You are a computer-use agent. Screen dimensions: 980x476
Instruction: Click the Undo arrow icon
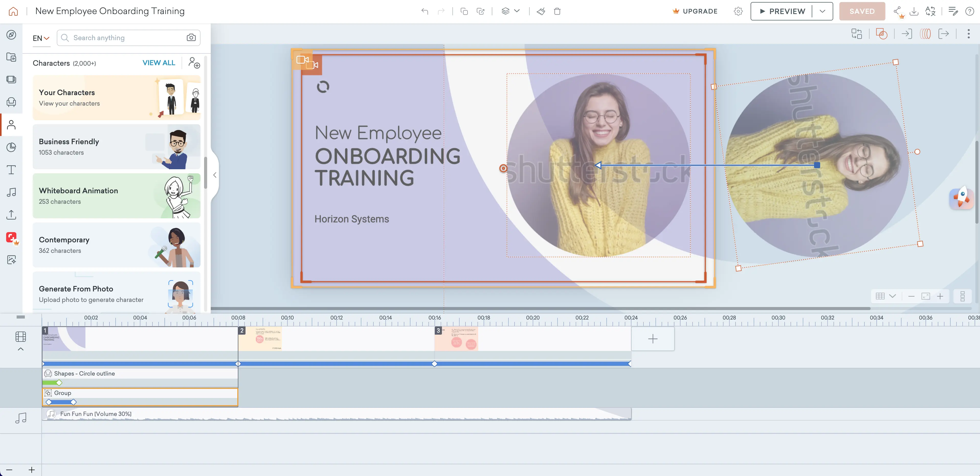425,12
